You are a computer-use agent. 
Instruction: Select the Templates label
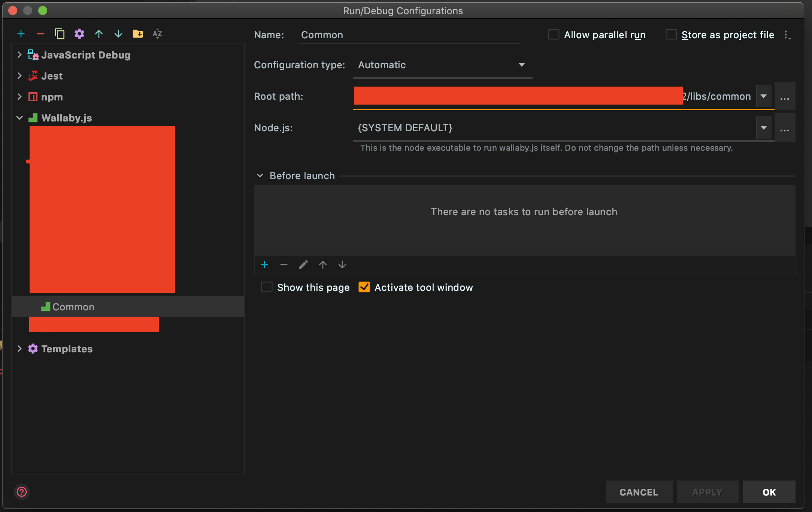pyautogui.click(x=67, y=349)
